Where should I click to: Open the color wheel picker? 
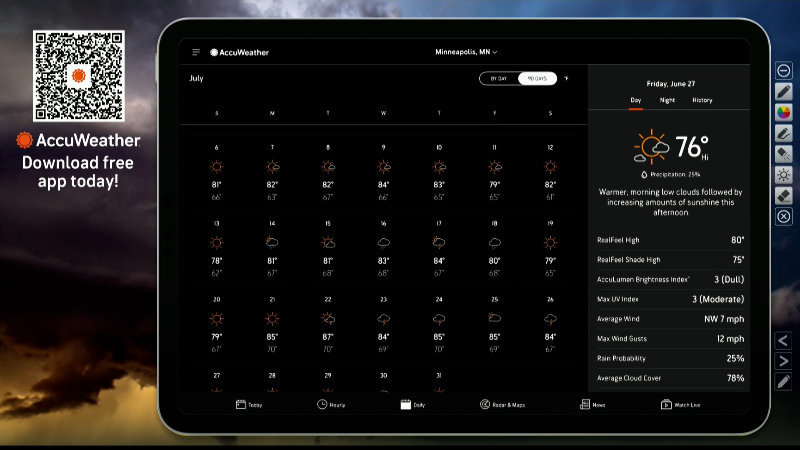pyautogui.click(x=784, y=112)
